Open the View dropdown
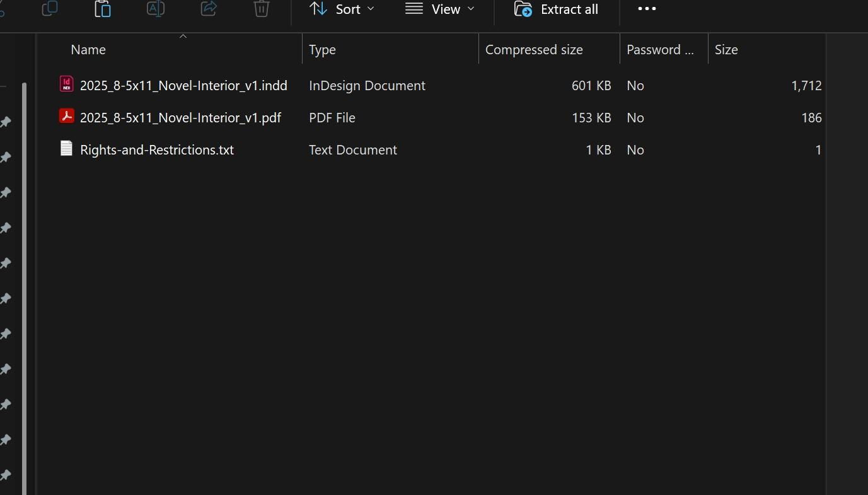The image size is (868, 495). pos(440,9)
